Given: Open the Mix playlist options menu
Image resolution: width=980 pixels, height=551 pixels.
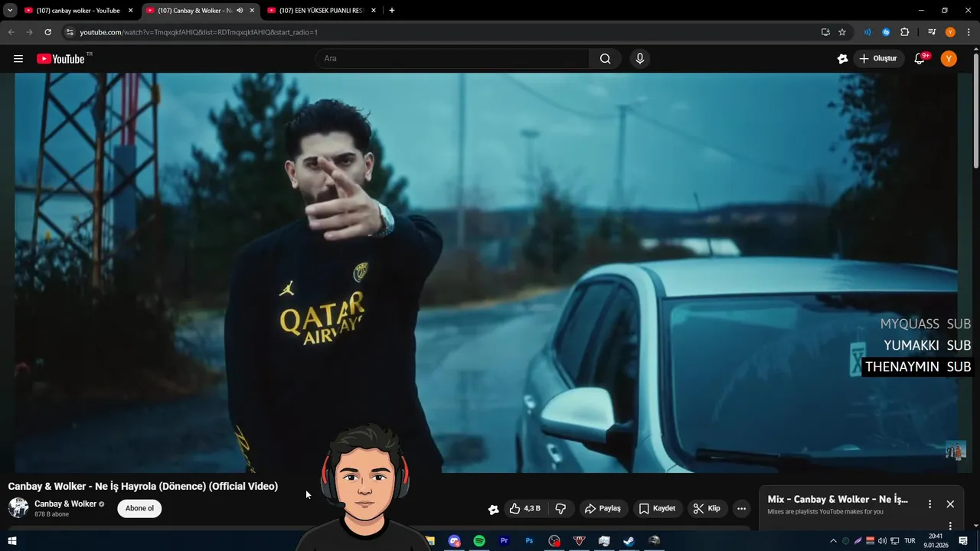Looking at the screenshot, I should click(930, 504).
